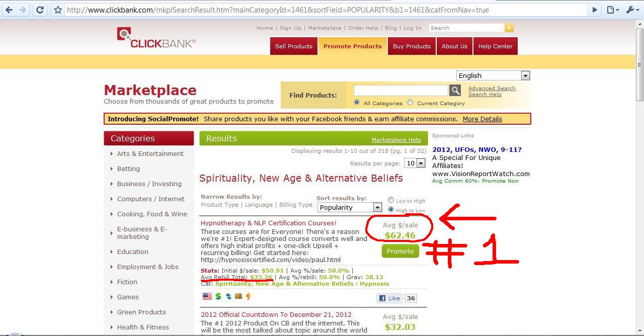Open the Advanced Search link
This screenshot has width=644, height=336.
[492, 88]
